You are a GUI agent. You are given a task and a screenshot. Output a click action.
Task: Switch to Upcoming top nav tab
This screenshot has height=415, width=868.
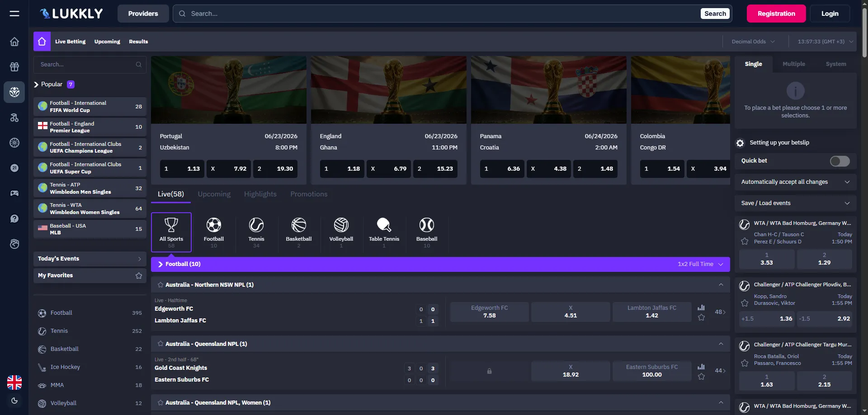pos(107,42)
